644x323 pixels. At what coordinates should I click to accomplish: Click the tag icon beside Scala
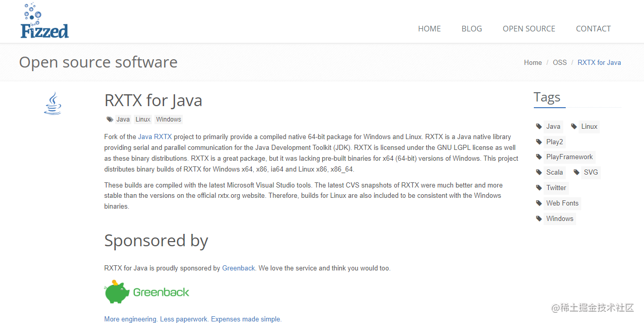click(x=539, y=172)
